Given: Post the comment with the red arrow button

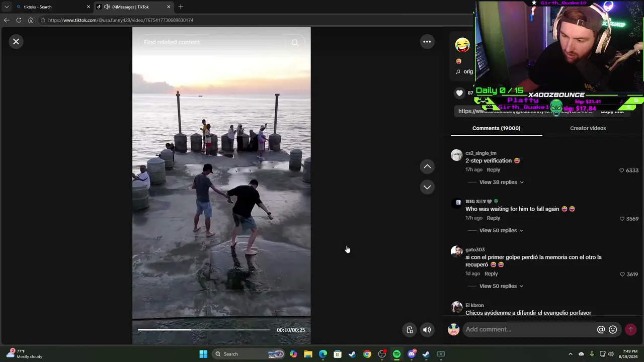Looking at the screenshot, I should click(x=630, y=329).
